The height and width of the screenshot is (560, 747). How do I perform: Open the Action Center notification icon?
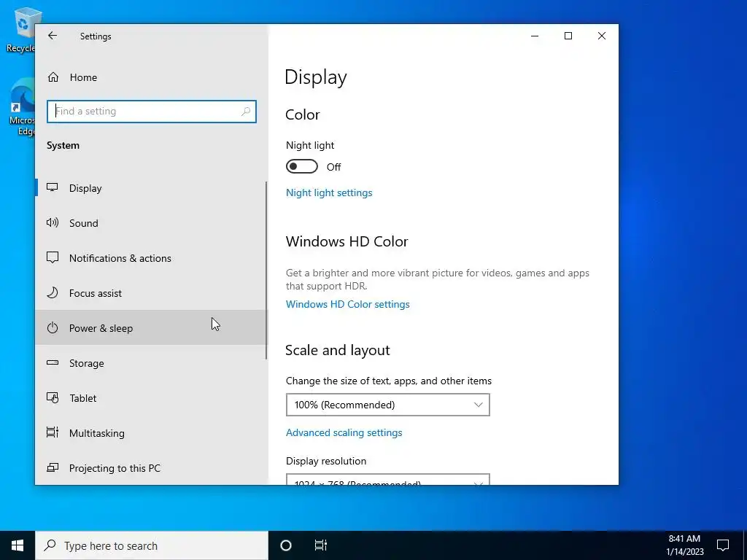pyautogui.click(x=723, y=545)
